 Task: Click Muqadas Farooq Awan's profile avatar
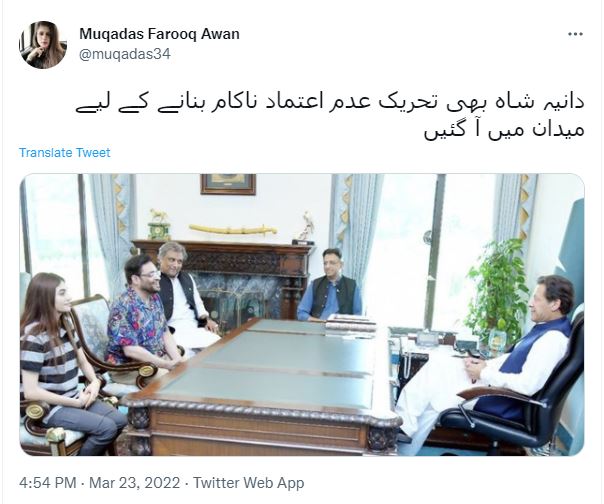pos(43,45)
